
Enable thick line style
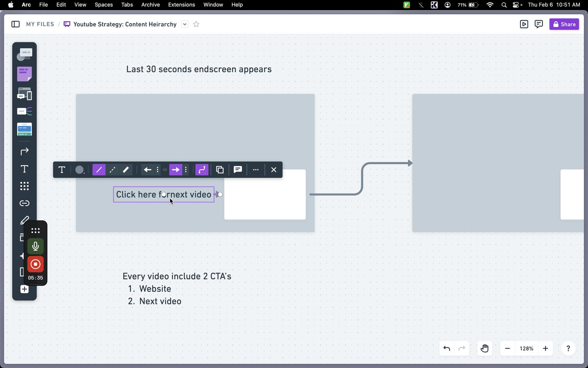(126, 170)
